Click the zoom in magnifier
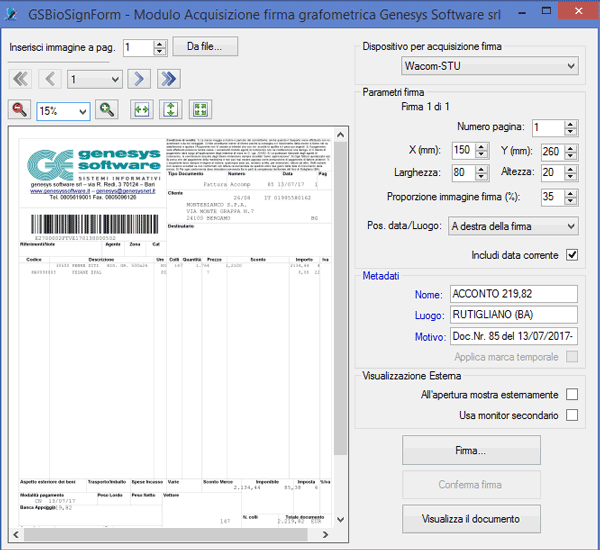The width and height of the screenshot is (600, 550). (x=107, y=110)
